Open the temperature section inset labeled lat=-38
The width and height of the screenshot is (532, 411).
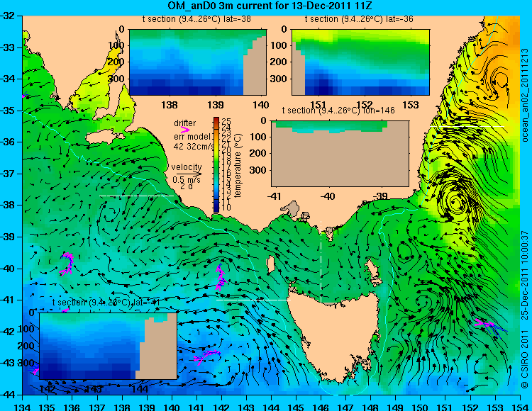198,62
